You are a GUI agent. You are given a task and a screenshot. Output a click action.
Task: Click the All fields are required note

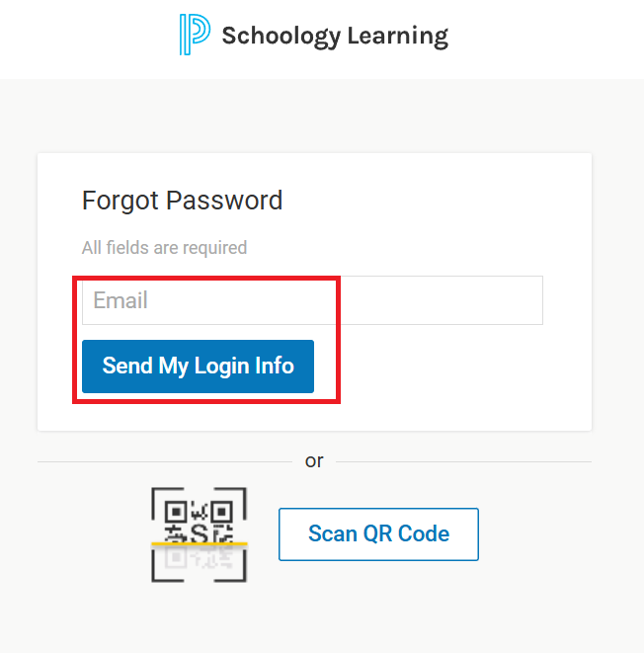(x=164, y=248)
